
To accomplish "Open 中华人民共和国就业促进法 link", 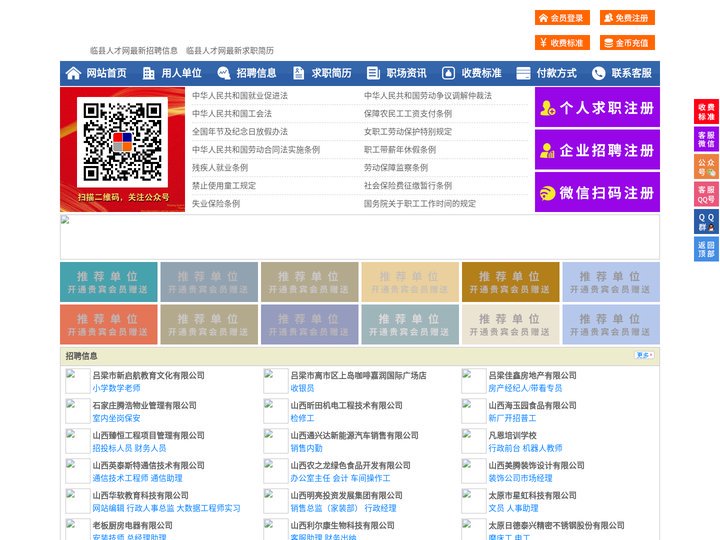I will click(240, 96).
